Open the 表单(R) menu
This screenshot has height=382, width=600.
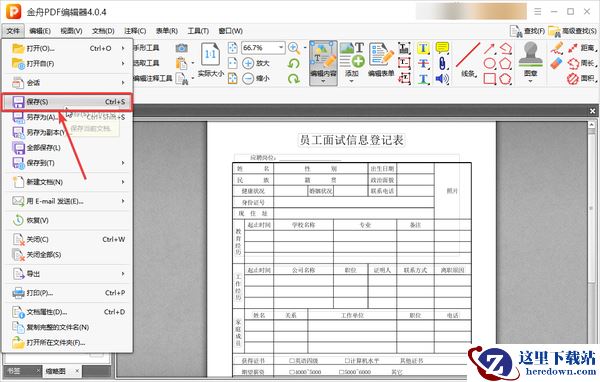tap(166, 31)
